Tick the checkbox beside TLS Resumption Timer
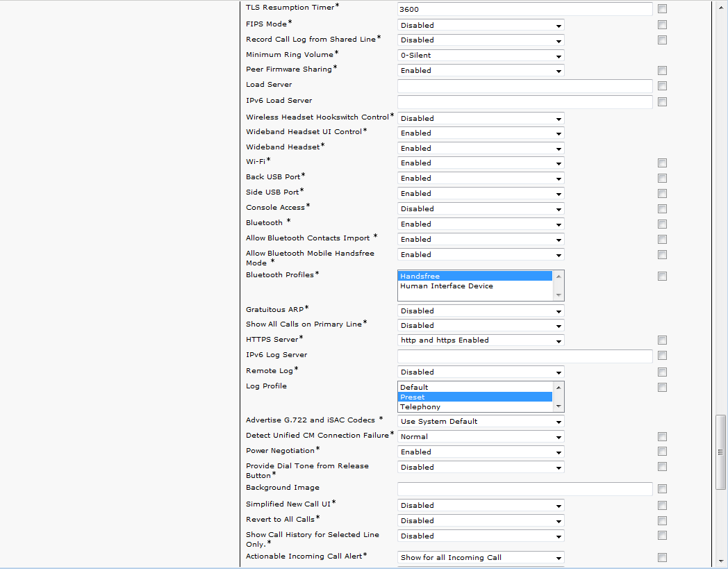 click(662, 9)
